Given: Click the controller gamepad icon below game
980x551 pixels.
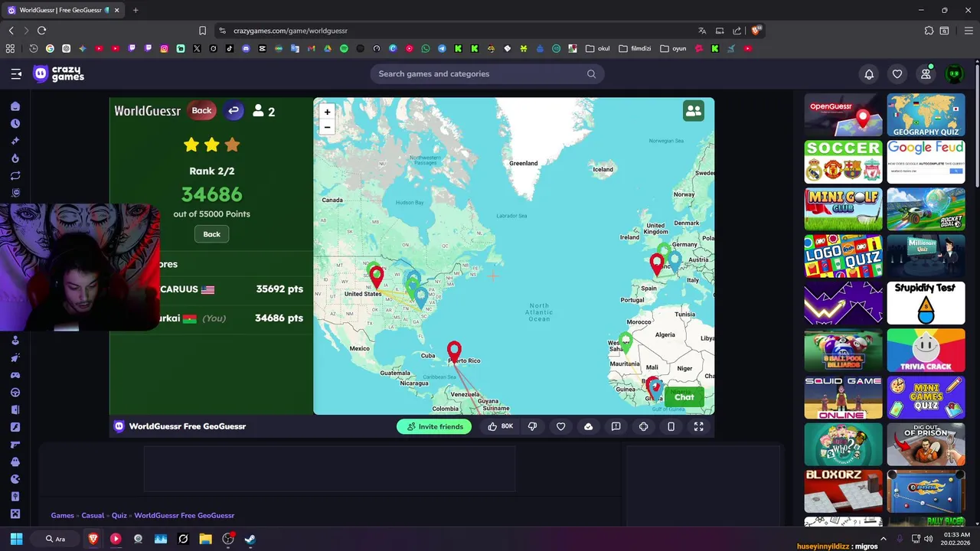Looking at the screenshot, I should point(643,426).
